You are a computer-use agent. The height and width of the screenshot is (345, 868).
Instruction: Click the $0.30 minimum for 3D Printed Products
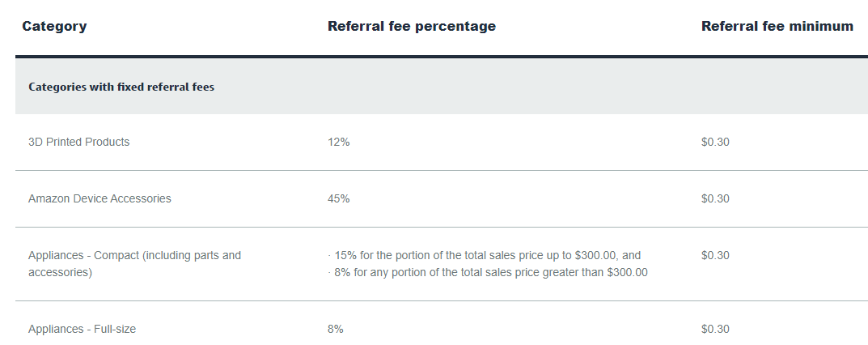click(715, 142)
